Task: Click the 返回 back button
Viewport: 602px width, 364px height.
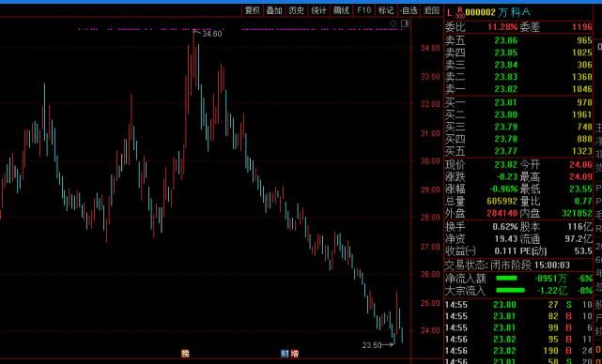Action: tap(431, 10)
